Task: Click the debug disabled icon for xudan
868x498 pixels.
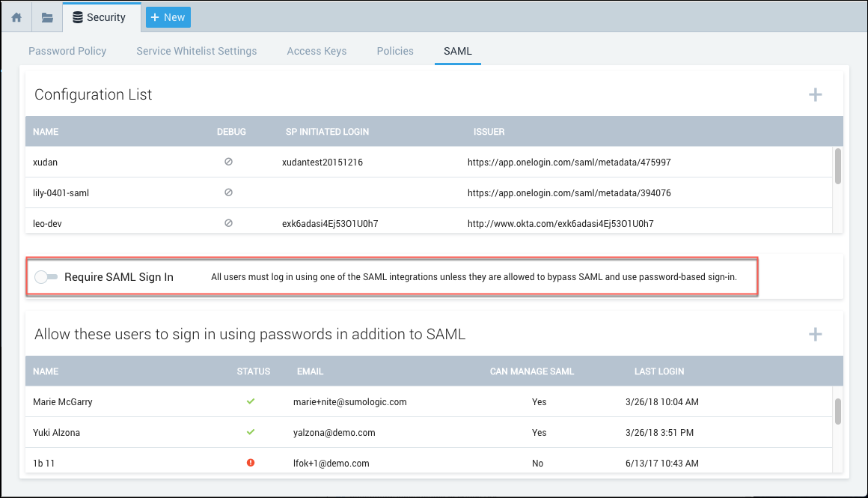Action: 228,162
